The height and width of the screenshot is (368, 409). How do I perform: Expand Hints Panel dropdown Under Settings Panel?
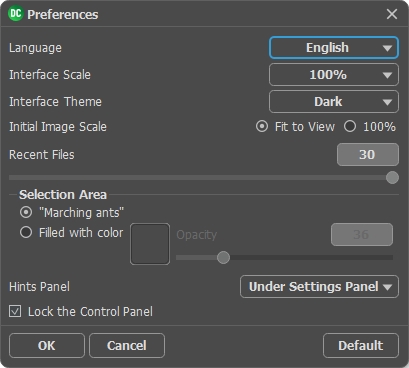319,287
